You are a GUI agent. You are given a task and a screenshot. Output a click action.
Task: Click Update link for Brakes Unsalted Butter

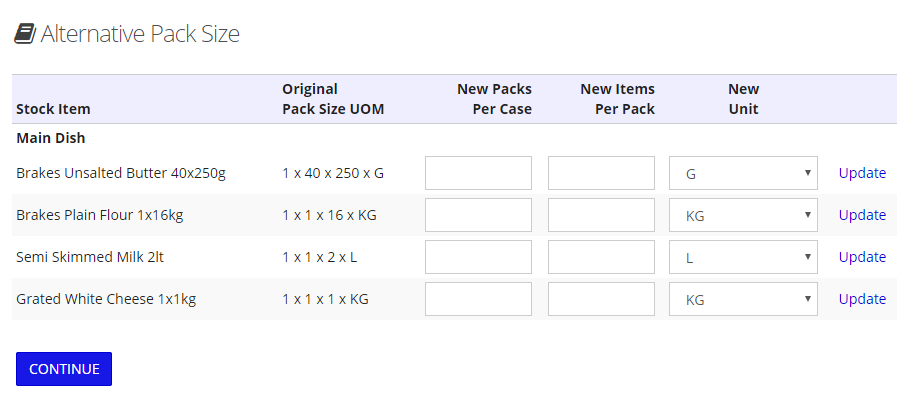(862, 173)
